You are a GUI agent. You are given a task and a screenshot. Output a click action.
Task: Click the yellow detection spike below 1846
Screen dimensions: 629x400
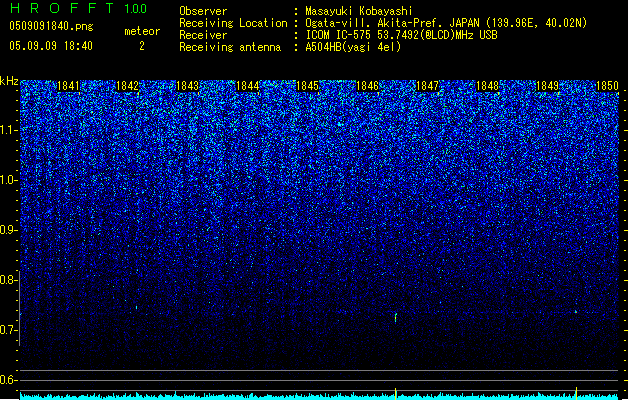[396, 392]
